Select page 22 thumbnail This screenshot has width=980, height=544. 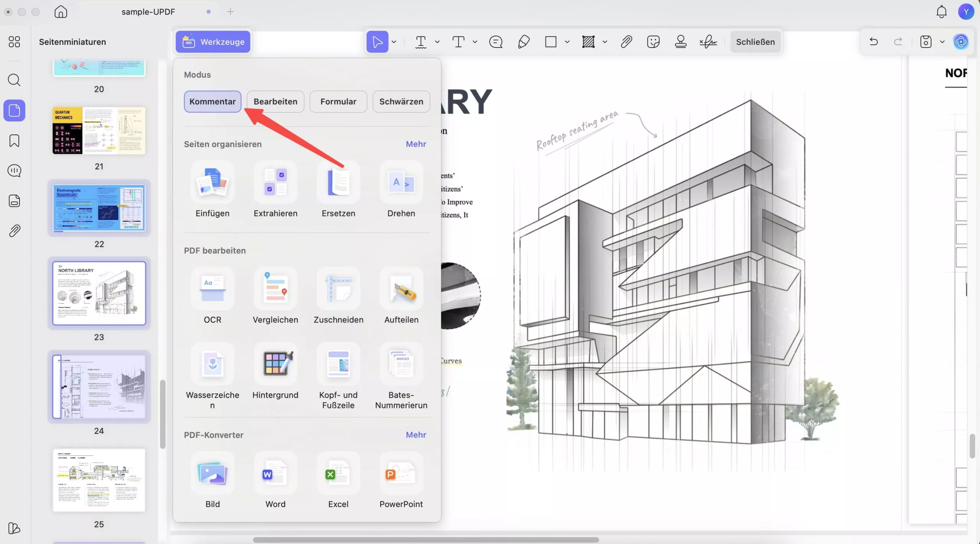point(99,208)
